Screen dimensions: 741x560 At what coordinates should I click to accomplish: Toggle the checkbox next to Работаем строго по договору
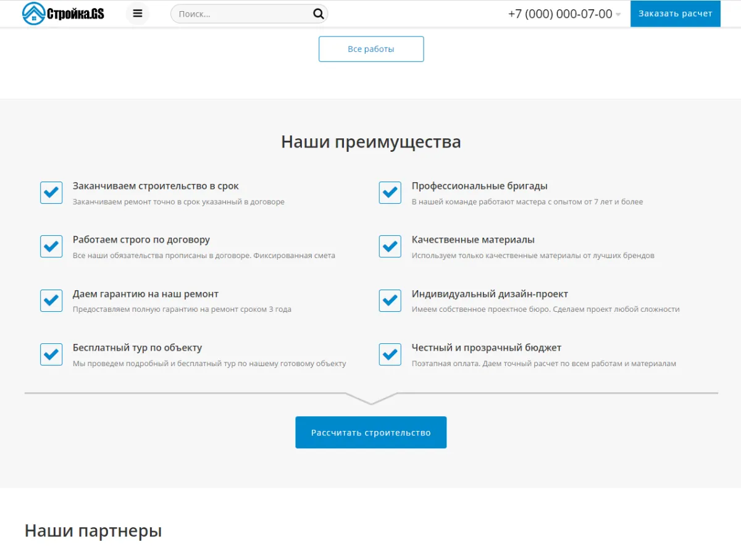51,246
